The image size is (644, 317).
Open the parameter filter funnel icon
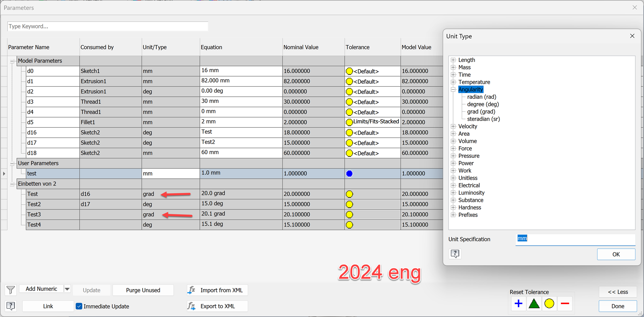click(x=11, y=290)
